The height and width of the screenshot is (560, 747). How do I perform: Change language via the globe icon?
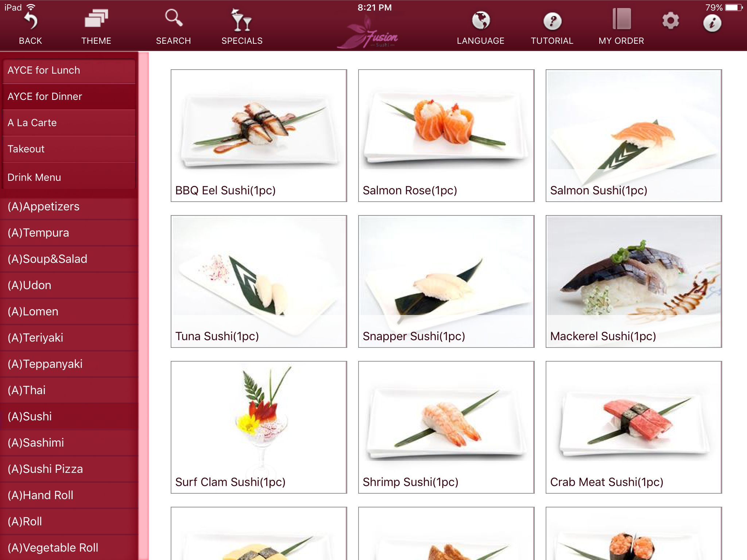[481, 21]
